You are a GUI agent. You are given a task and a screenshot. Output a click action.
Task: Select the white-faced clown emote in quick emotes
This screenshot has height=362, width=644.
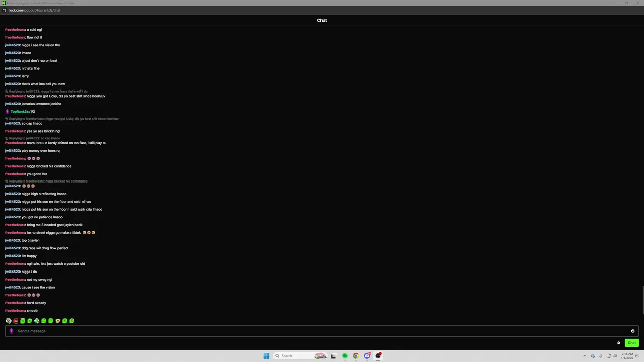(9, 321)
